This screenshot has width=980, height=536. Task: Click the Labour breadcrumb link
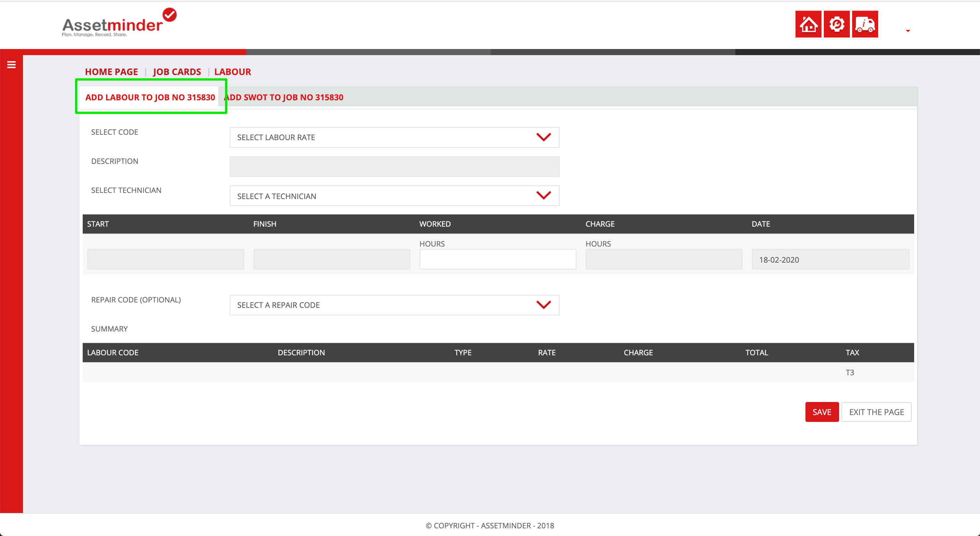pyautogui.click(x=232, y=72)
